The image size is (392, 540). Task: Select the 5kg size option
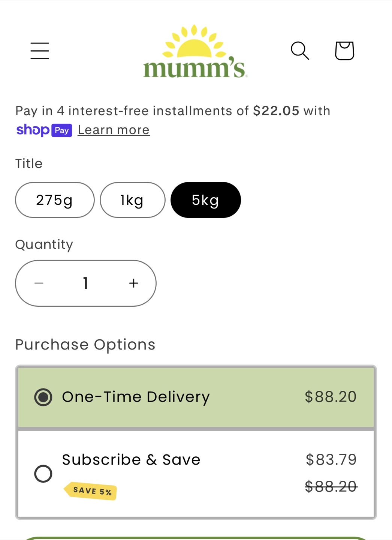click(x=206, y=200)
